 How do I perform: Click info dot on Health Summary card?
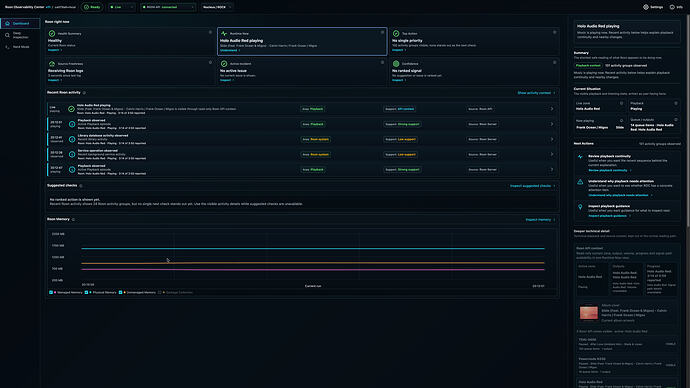click(x=210, y=32)
